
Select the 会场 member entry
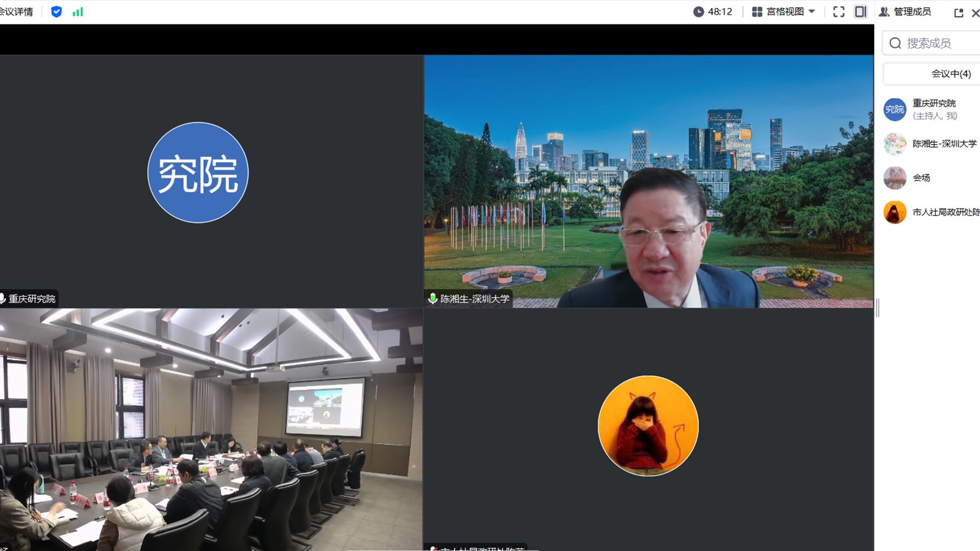pos(921,178)
